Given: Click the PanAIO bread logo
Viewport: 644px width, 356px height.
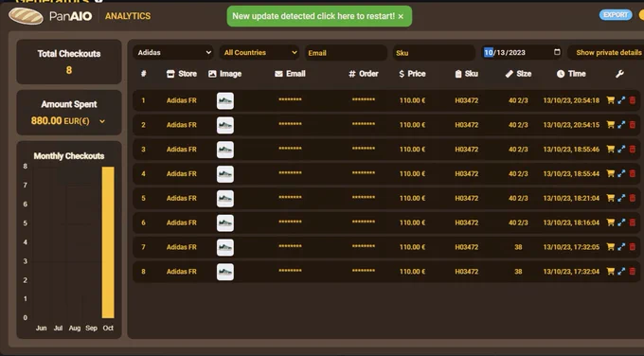Looking at the screenshot, I should 26,16.
